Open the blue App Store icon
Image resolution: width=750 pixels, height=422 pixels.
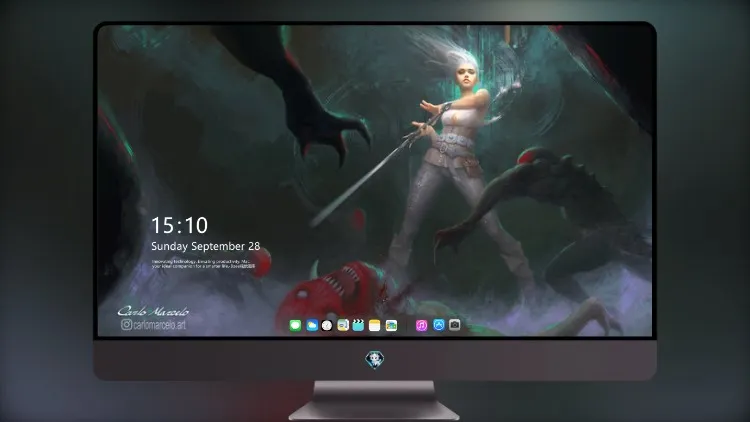pos(439,325)
